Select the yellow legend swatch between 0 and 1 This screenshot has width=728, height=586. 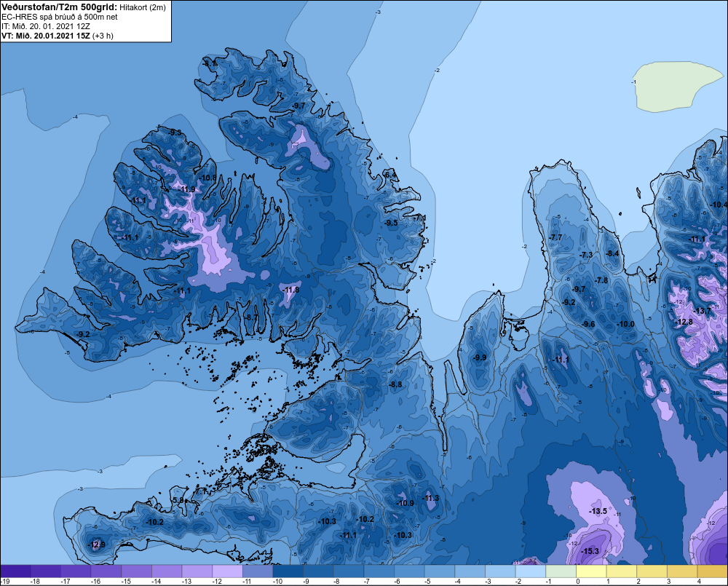[591, 571]
